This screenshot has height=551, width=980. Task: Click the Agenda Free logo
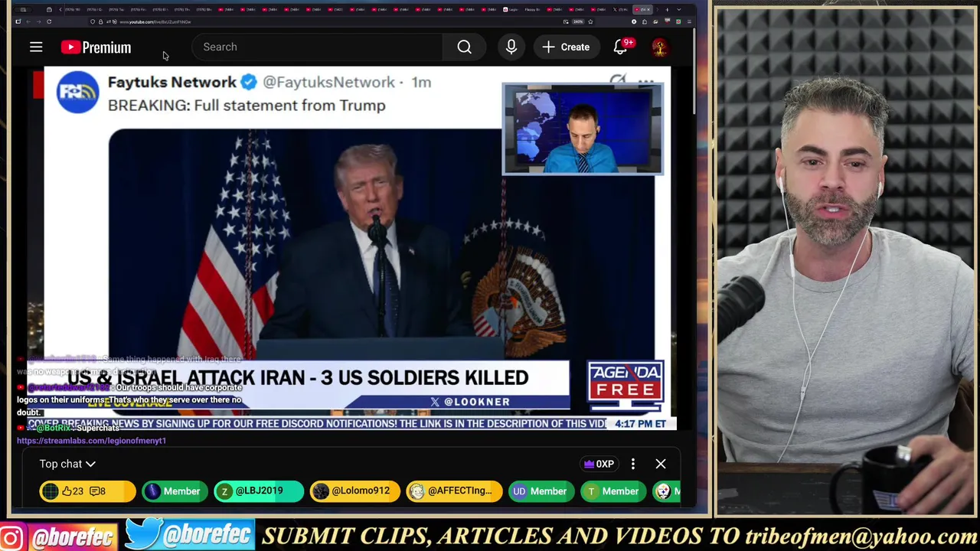[x=626, y=387]
